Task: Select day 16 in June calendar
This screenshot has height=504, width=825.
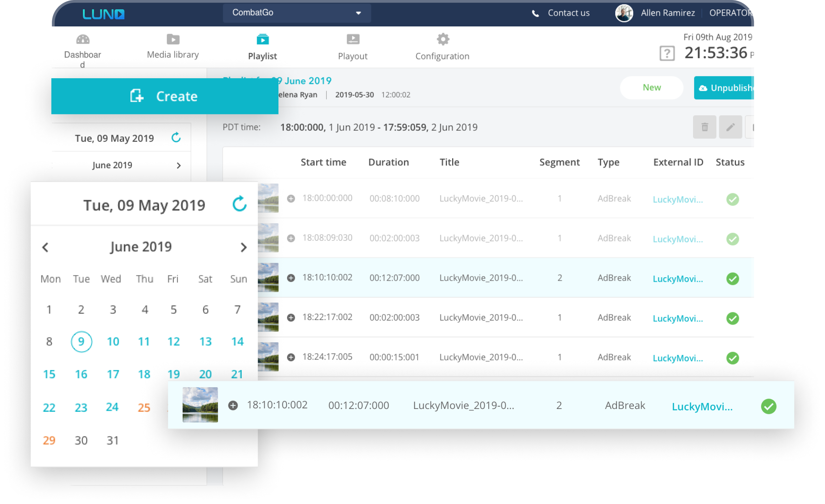Action: pyautogui.click(x=81, y=374)
